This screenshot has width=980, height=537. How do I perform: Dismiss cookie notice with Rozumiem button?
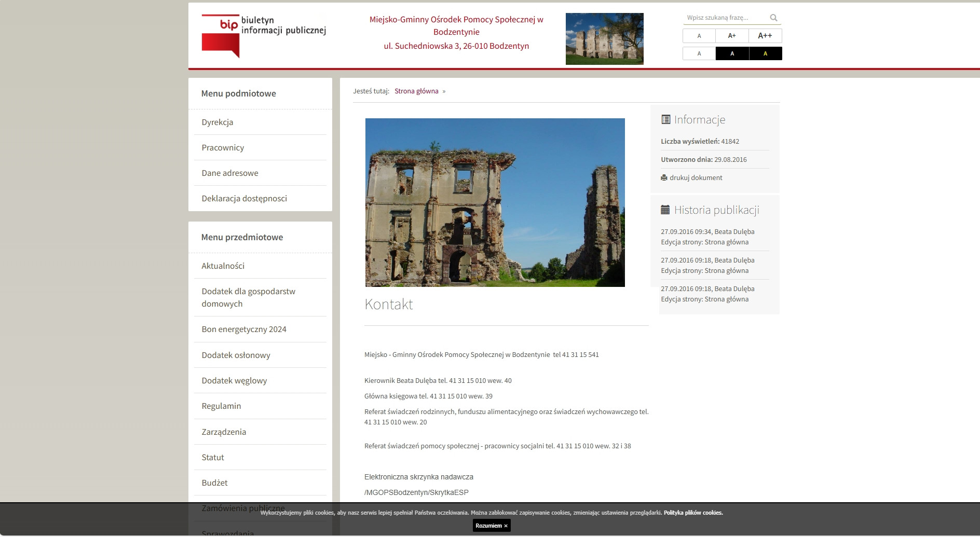491,526
